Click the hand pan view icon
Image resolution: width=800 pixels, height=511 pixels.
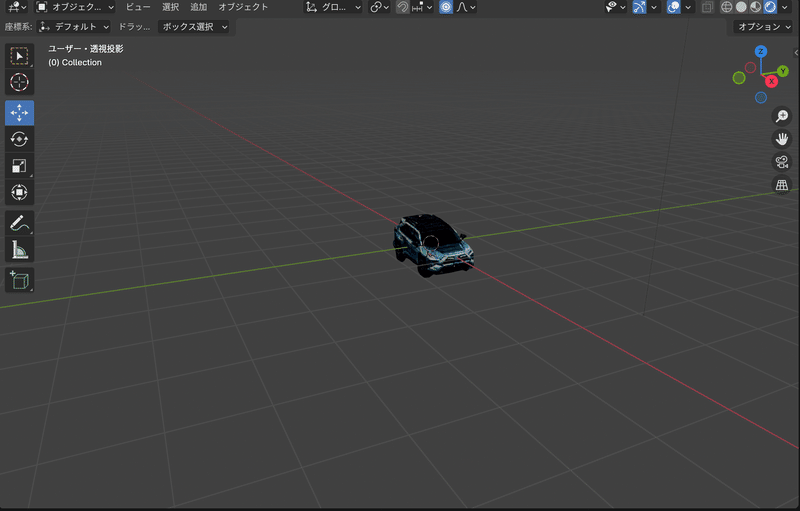click(x=782, y=139)
